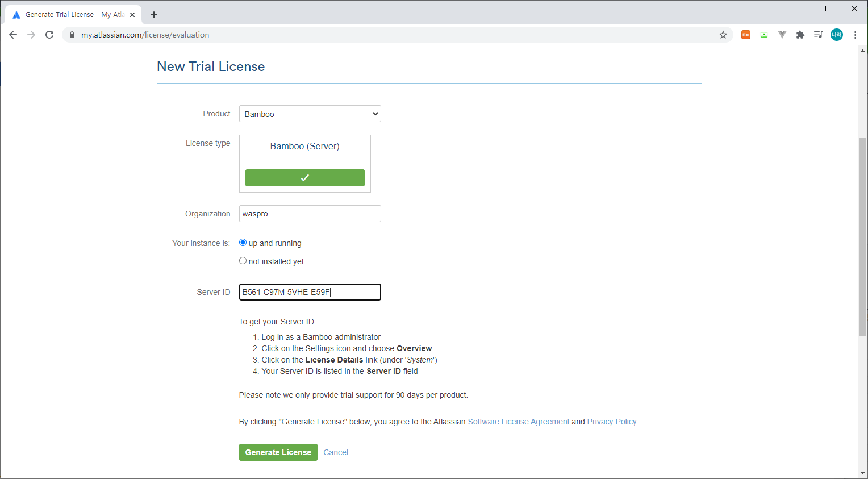
Task: Click the New Trial License heading
Action: coord(211,66)
